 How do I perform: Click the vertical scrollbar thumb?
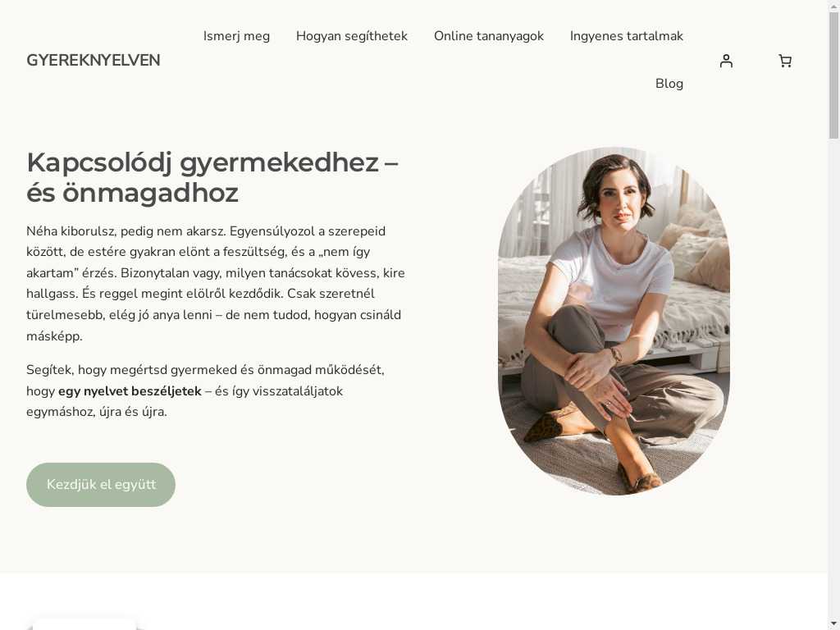click(x=833, y=75)
